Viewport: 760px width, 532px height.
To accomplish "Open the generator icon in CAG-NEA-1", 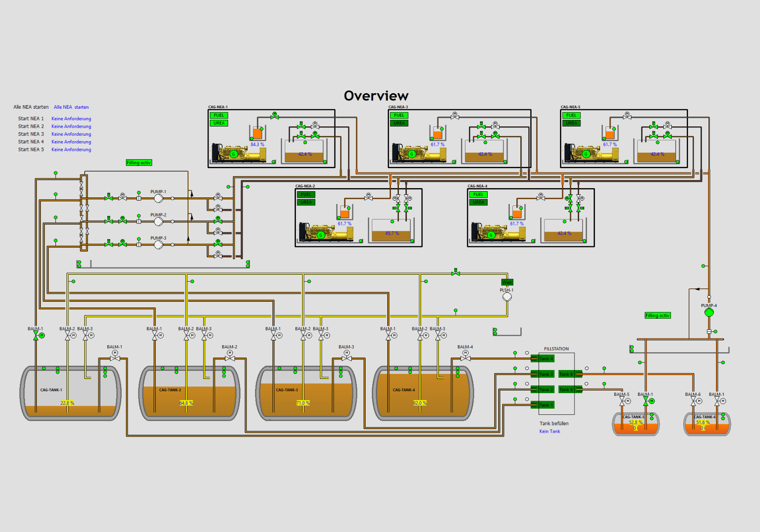I will coord(234,154).
